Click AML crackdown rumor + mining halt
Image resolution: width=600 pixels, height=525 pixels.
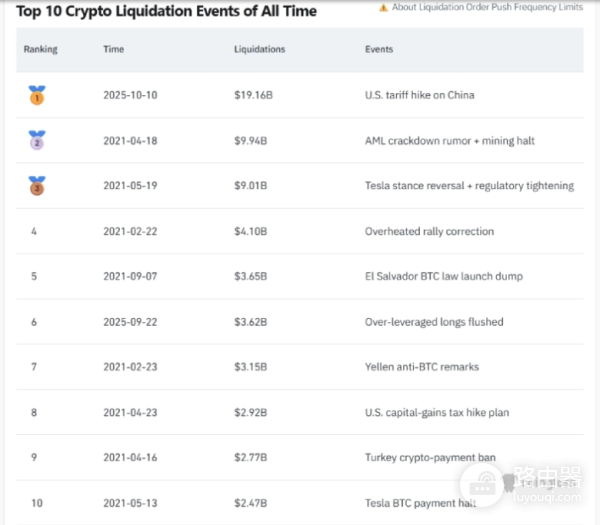pyautogui.click(x=449, y=141)
